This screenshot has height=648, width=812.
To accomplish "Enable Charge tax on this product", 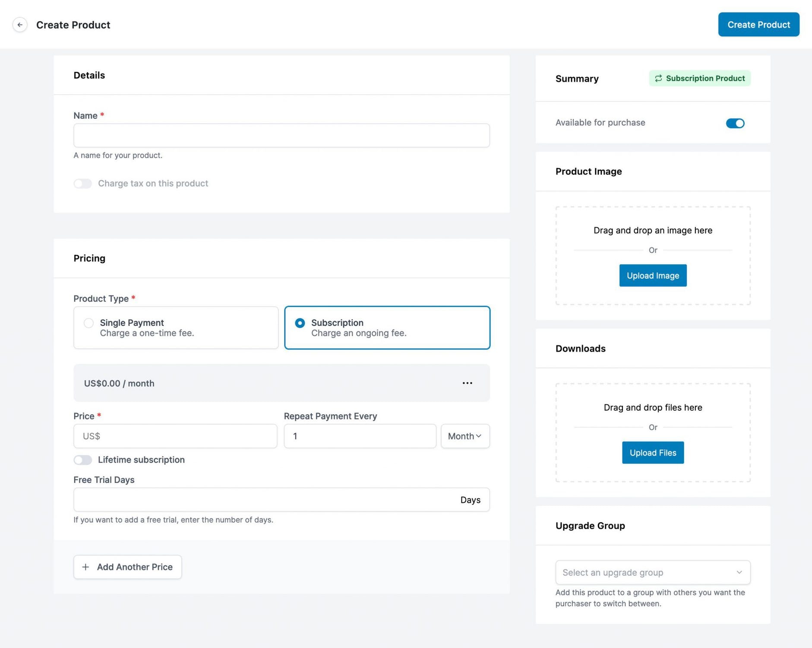I will pyautogui.click(x=82, y=184).
